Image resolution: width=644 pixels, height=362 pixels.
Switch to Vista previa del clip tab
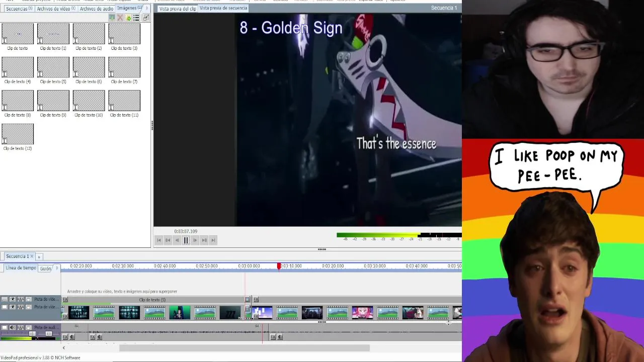pos(177,9)
